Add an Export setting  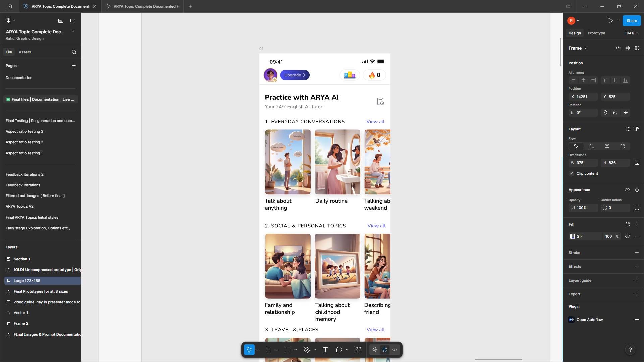tap(637, 294)
